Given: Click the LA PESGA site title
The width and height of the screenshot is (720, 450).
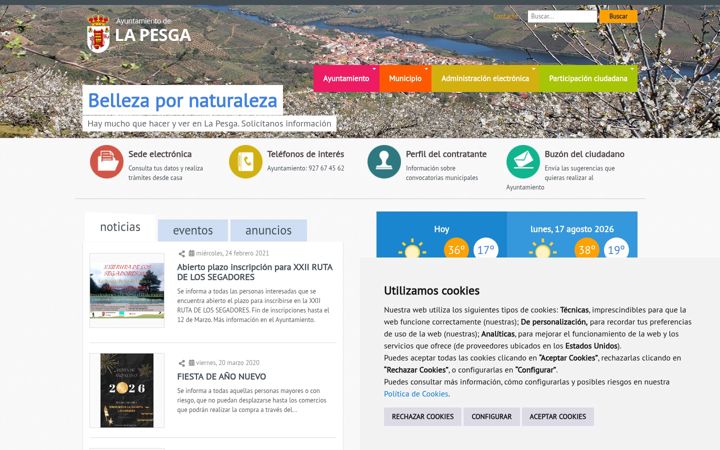Looking at the screenshot, I should click(x=153, y=35).
